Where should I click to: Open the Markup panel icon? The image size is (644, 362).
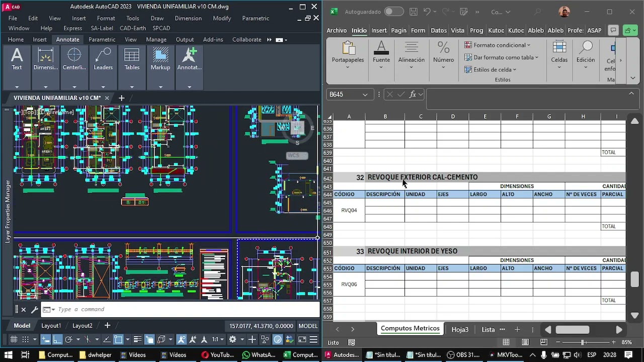point(160,59)
